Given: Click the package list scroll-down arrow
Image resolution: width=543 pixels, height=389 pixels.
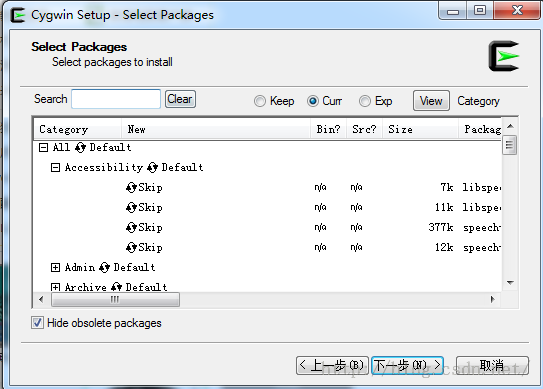Looking at the screenshot, I should [510, 283].
